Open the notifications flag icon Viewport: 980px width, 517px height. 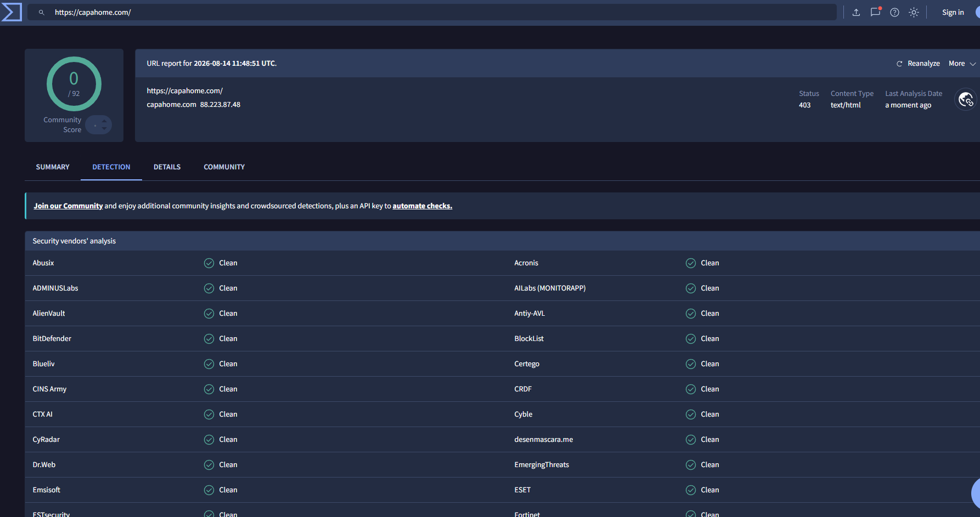tap(875, 12)
